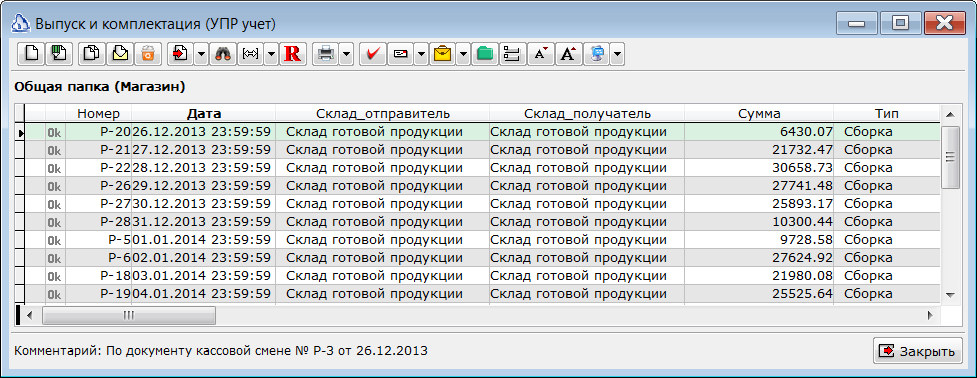Viewport: 977px width, 378px height.
Task: Increase font size with the larger A icon
Action: tap(568, 54)
